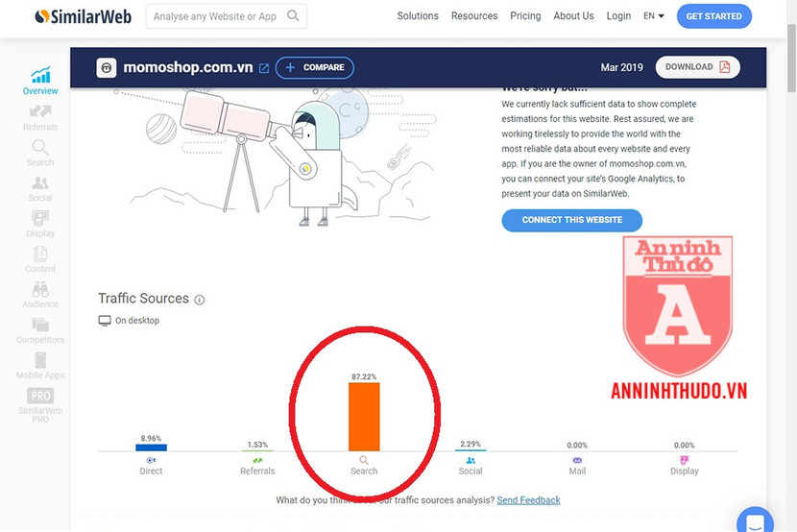Image resolution: width=797 pixels, height=532 pixels.
Task: Open the Overview sidebar icon
Action: (x=40, y=76)
